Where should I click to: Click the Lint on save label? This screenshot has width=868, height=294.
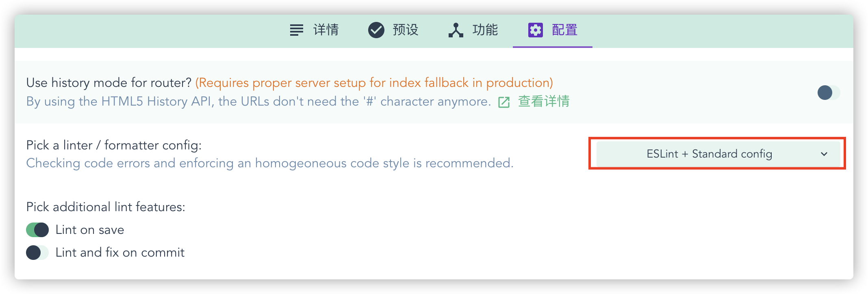tap(90, 230)
